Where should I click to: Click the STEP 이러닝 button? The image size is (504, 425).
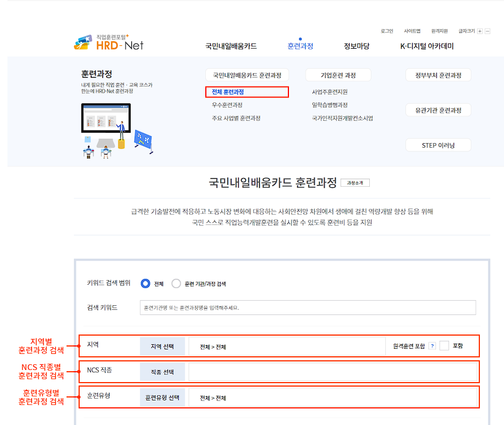pos(437,144)
